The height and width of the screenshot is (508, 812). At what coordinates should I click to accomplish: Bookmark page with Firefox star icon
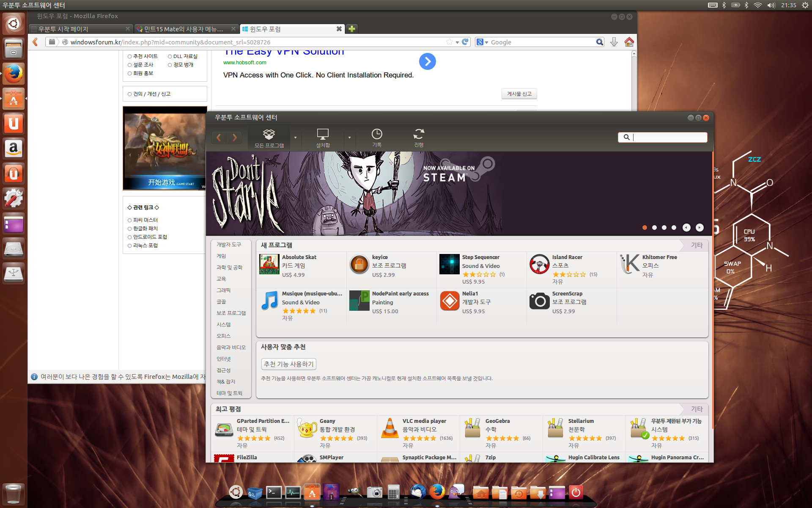[x=449, y=42]
